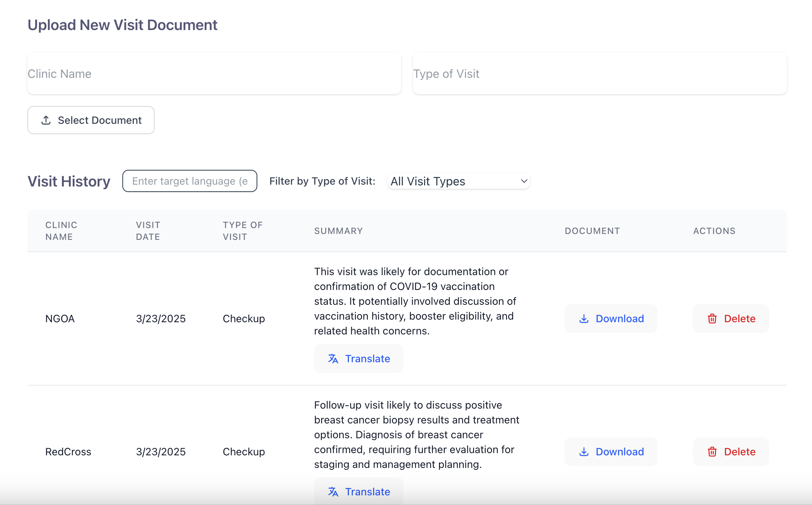The image size is (812, 505).
Task: Click the Summary column header
Action: [x=338, y=231]
